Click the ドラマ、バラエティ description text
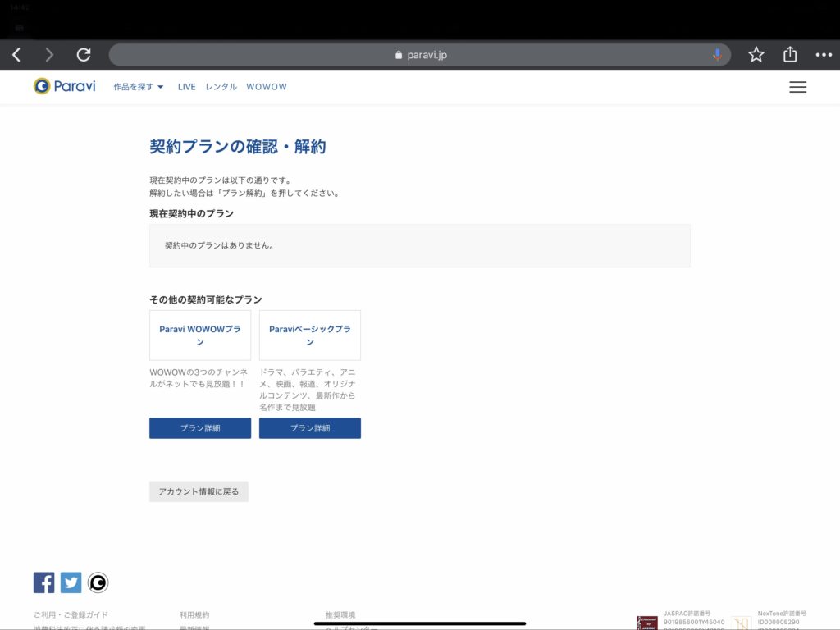 pyautogui.click(x=308, y=390)
